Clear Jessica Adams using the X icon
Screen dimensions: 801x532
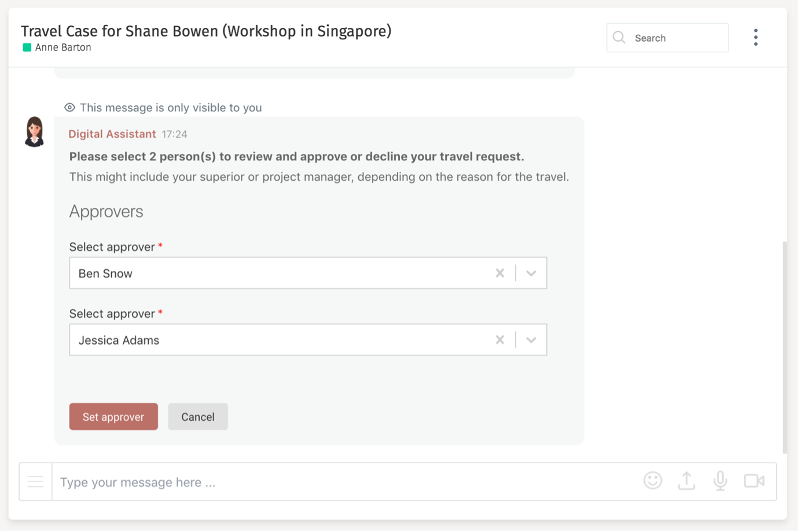[x=500, y=340]
